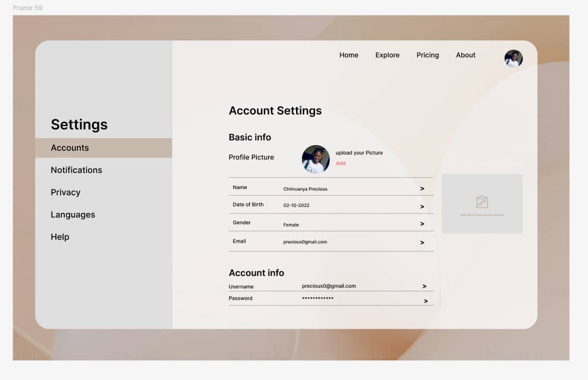Viewport: 588px width, 380px height.
Task: Expand the Password row chevron
Action: (426, 302)
